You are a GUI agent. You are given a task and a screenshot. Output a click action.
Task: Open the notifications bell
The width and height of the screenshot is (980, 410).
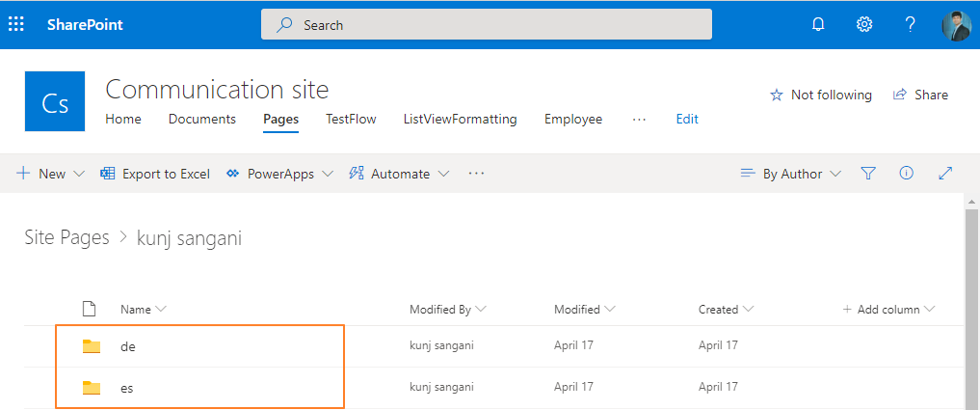click(817, 25)
